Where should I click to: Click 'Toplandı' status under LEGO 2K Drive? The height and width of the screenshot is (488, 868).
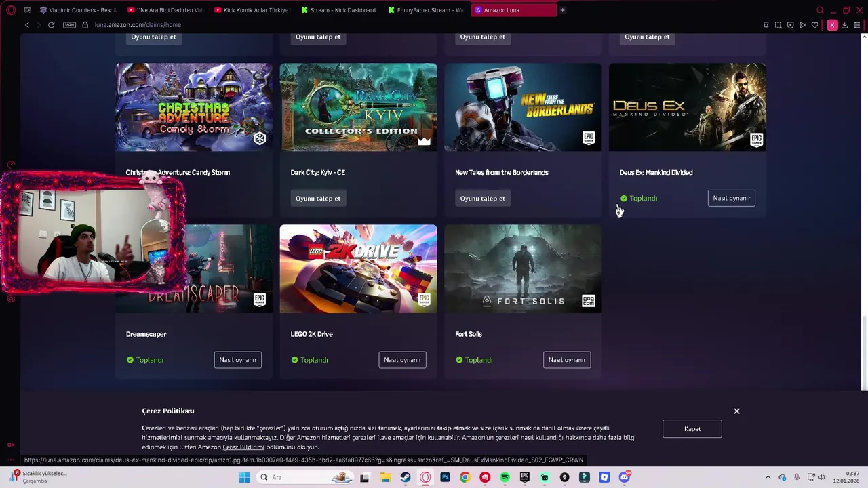tap(310, 360)
